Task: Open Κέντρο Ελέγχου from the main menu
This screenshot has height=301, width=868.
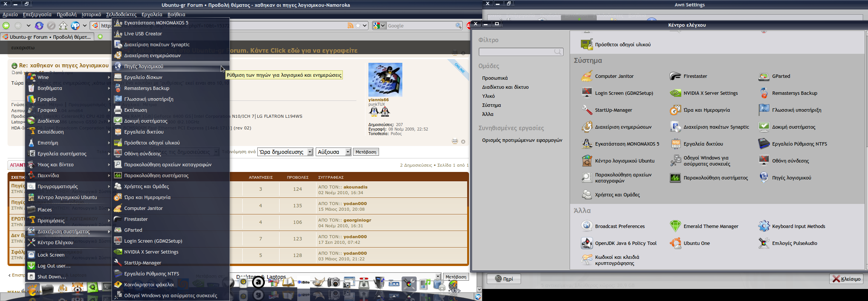Action: click(x=69, y=242)
